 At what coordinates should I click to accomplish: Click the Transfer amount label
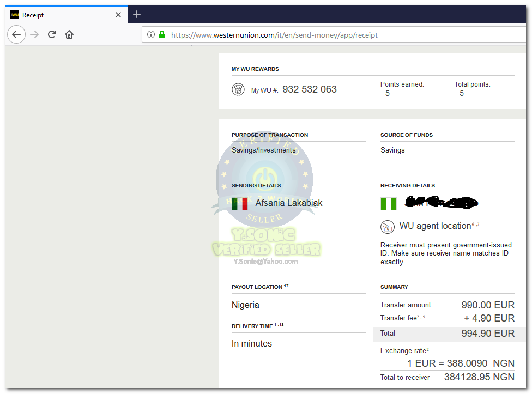(x=406, y=305)
